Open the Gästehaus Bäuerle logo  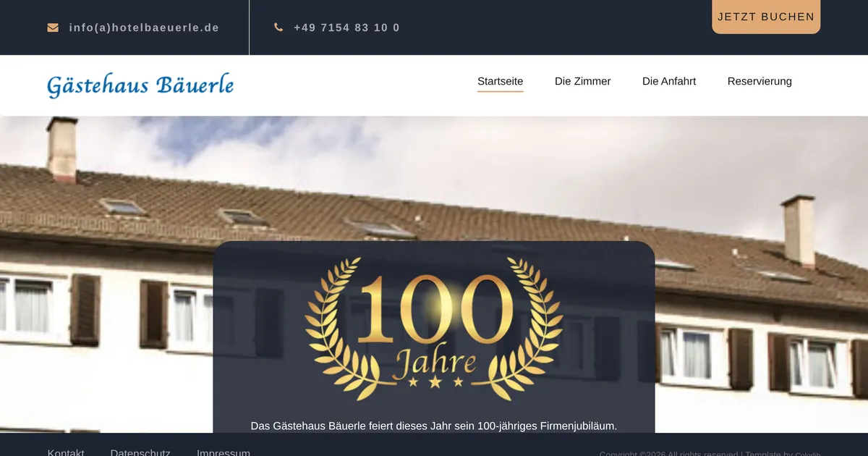pyautogui.click(x=140, y=85)
